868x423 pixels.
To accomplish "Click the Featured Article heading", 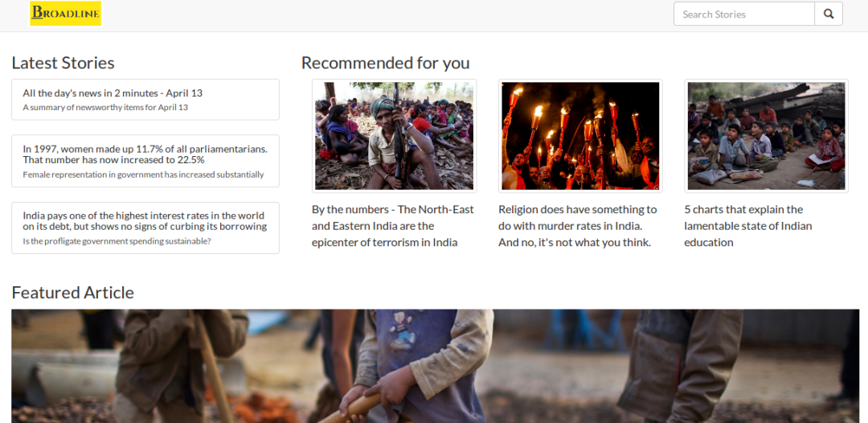I will pos(72,293).
